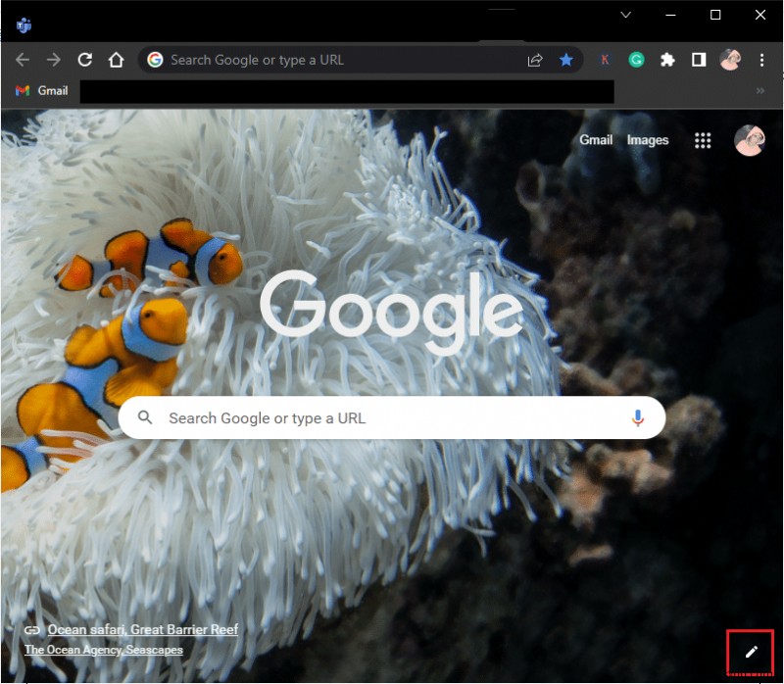This screenshot has height=684, width=784.
Task: Open the window tab search dropdown arrow
Action: pyautogui.click(x=624, y=15)
